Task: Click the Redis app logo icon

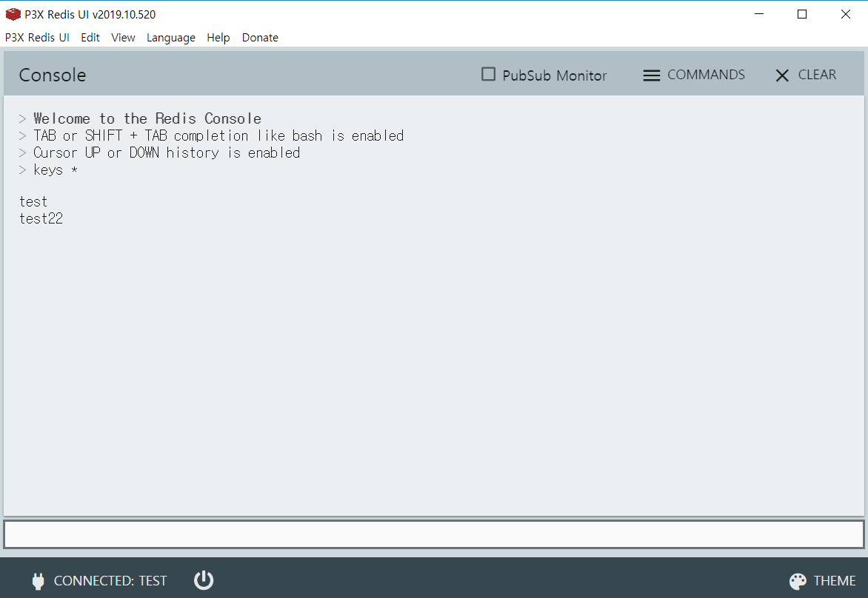Action: [13, 14]
